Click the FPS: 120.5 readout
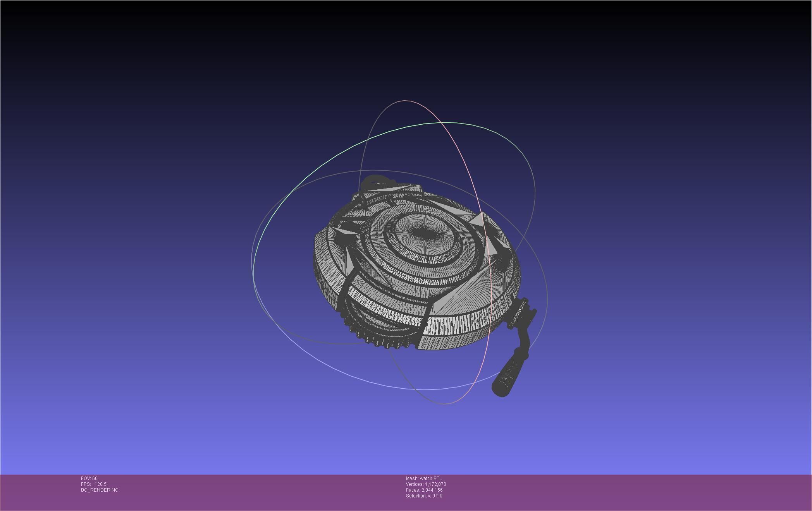 coord(94,484)
